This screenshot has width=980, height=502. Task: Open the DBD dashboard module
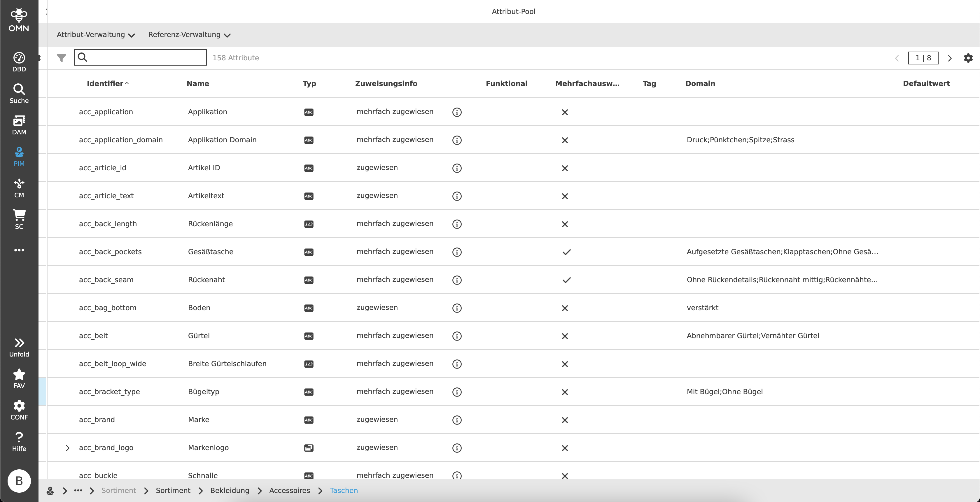(19, 62)
